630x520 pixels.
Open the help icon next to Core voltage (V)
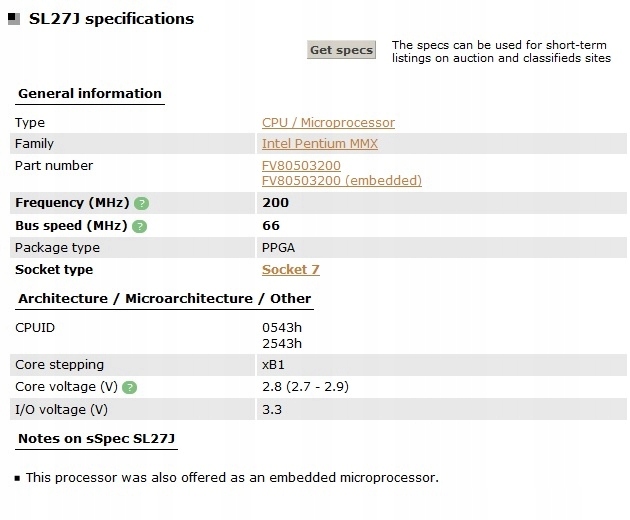tap(130, 387)
